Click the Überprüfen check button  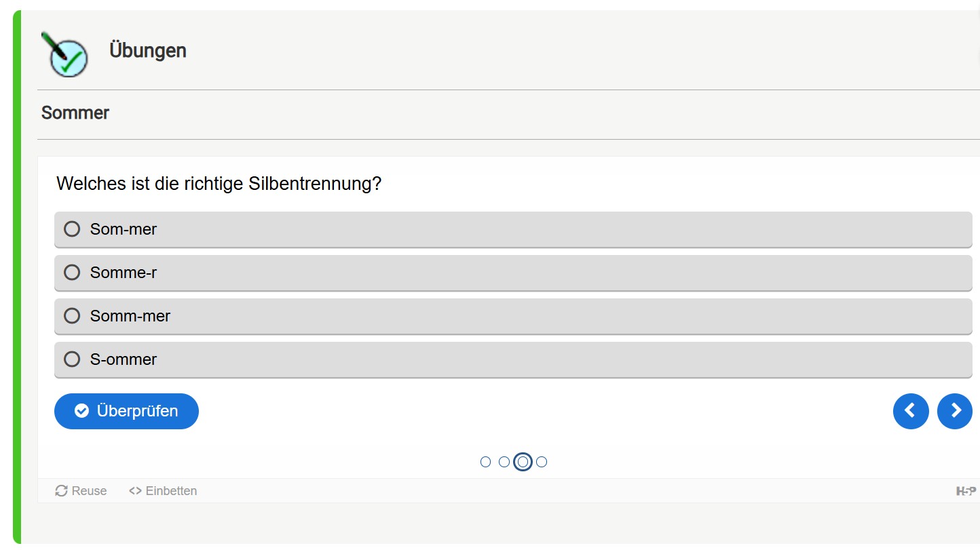coord(126,411)
